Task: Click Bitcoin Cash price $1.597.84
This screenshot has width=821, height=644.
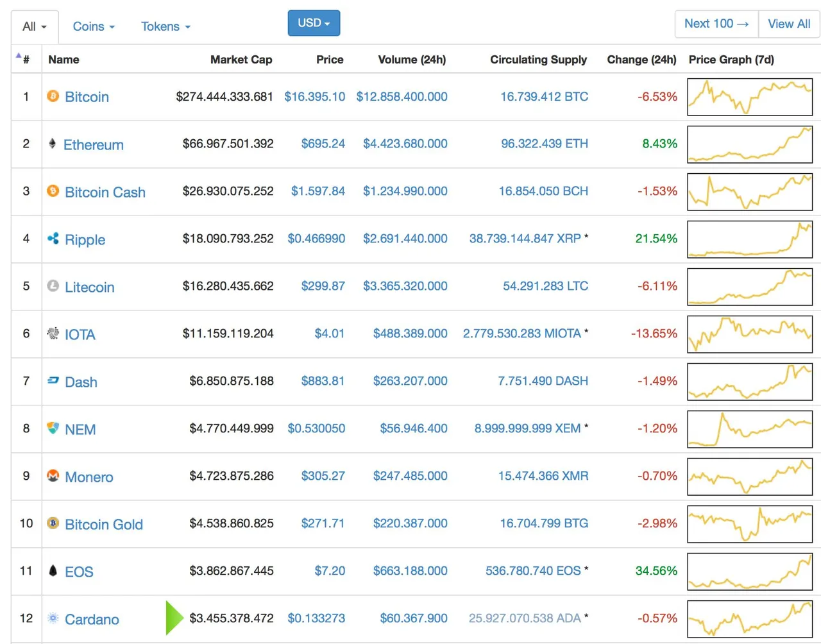Action: [x=318, y=191]
